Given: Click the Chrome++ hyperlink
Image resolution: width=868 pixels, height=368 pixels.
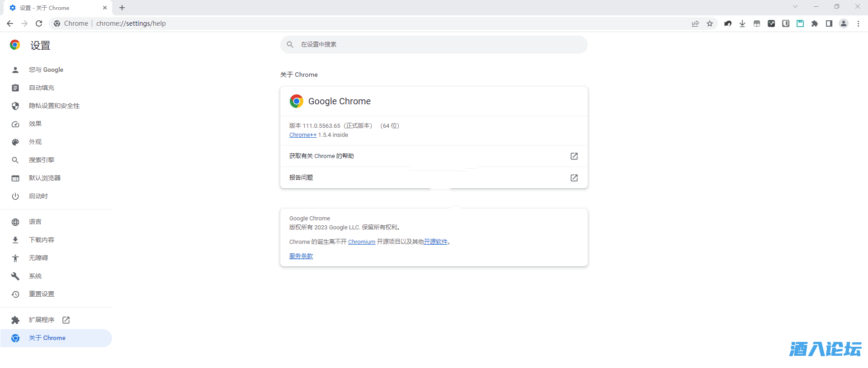Looking at the screenshot, I should click(303, 135).
